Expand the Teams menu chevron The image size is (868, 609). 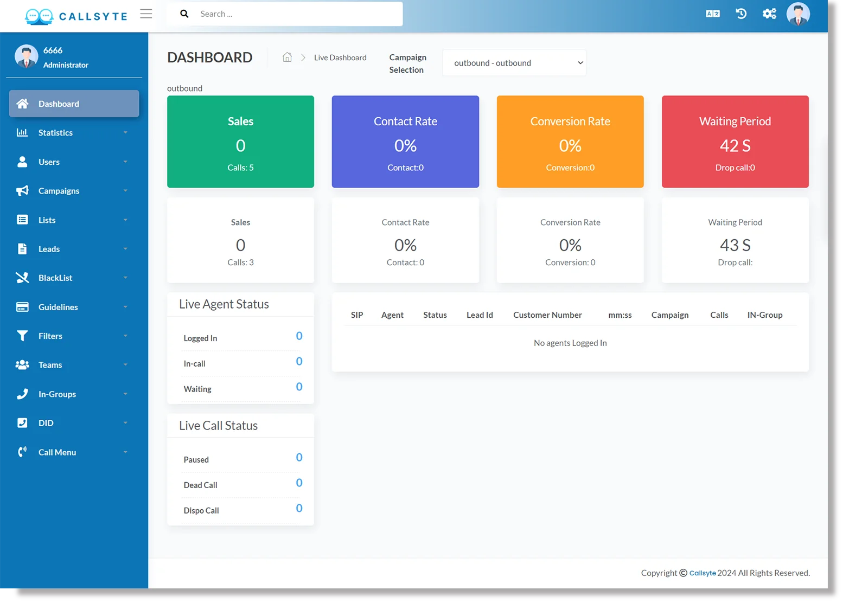tap(126, 364)
